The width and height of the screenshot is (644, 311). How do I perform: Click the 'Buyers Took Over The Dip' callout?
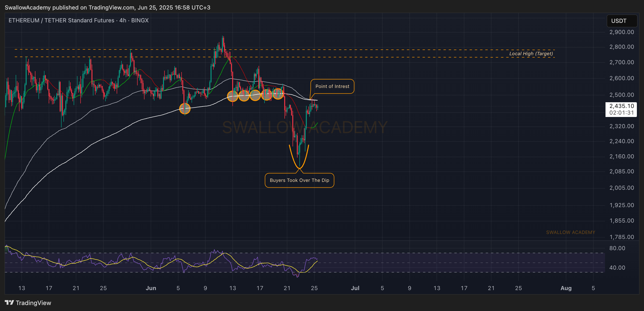299,180
